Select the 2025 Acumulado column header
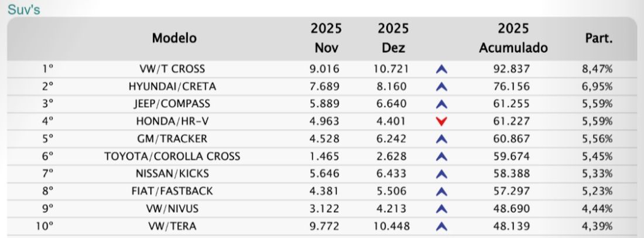 pos(513,38)
